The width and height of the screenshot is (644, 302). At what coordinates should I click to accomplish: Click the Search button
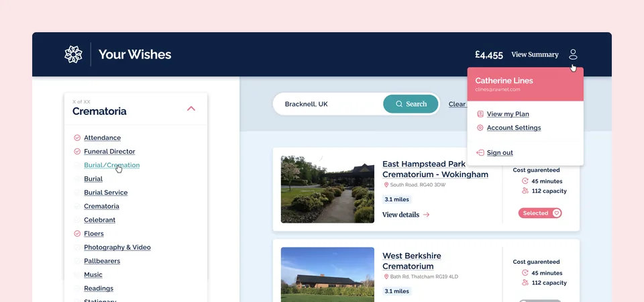(411, 104)
